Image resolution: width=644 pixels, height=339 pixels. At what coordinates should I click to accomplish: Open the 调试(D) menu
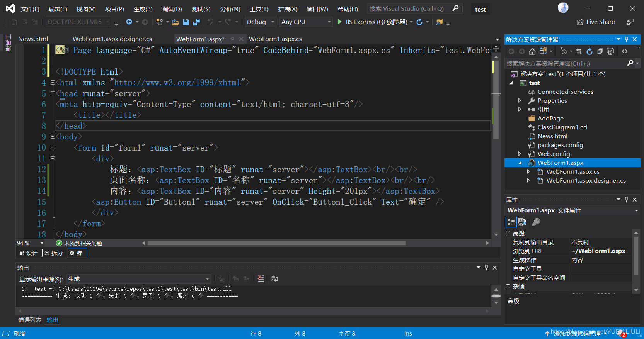172,9
